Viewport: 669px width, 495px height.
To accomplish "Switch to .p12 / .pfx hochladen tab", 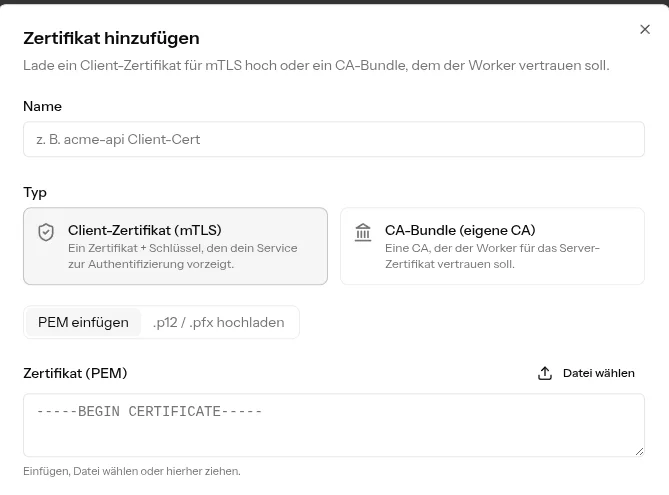I will point(218,322).
